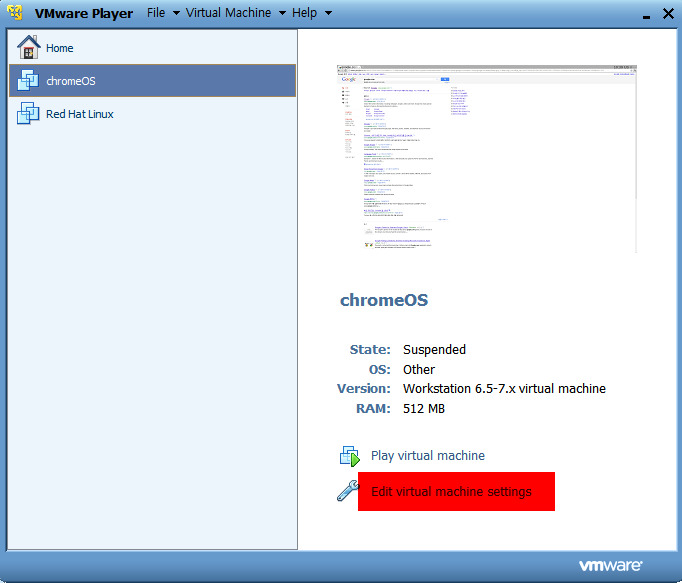Click the Suspended state value
This screenshot has width=682, height=583.
[434, 349]
